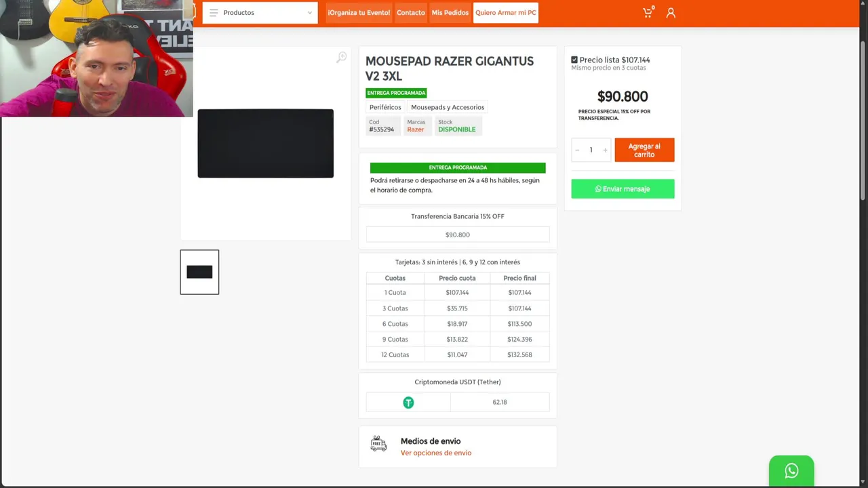Click the $90.800 transfer price cell

pos(458,235)
